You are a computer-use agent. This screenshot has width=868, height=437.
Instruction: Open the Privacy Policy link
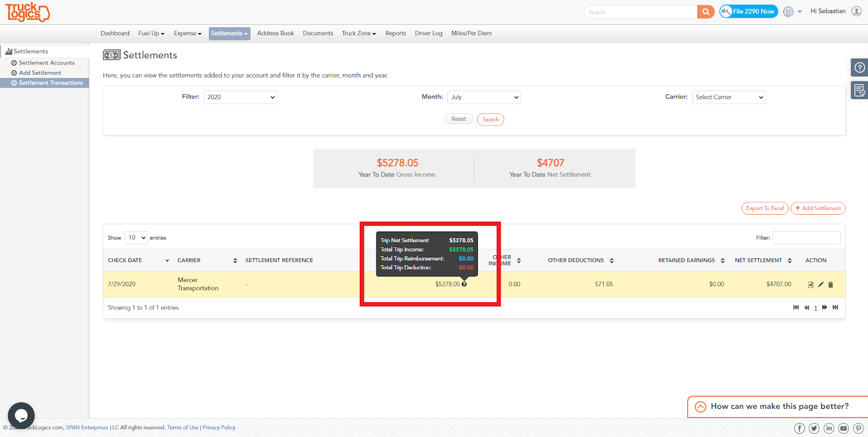click(x=219, y=428)
